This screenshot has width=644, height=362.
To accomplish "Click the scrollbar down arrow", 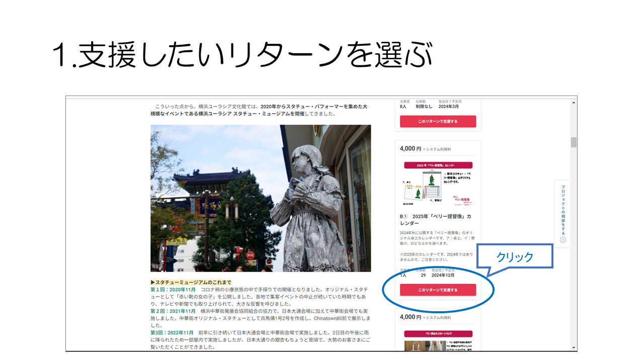I will point(574,347).
